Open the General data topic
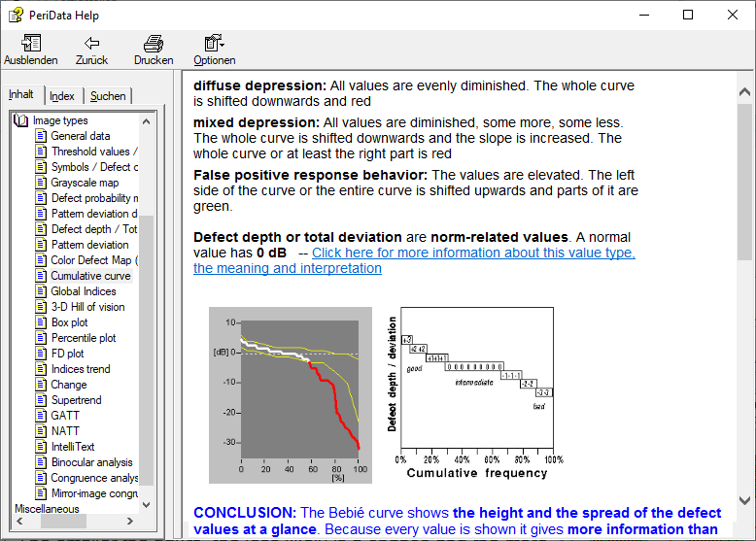 pos(81,136)
